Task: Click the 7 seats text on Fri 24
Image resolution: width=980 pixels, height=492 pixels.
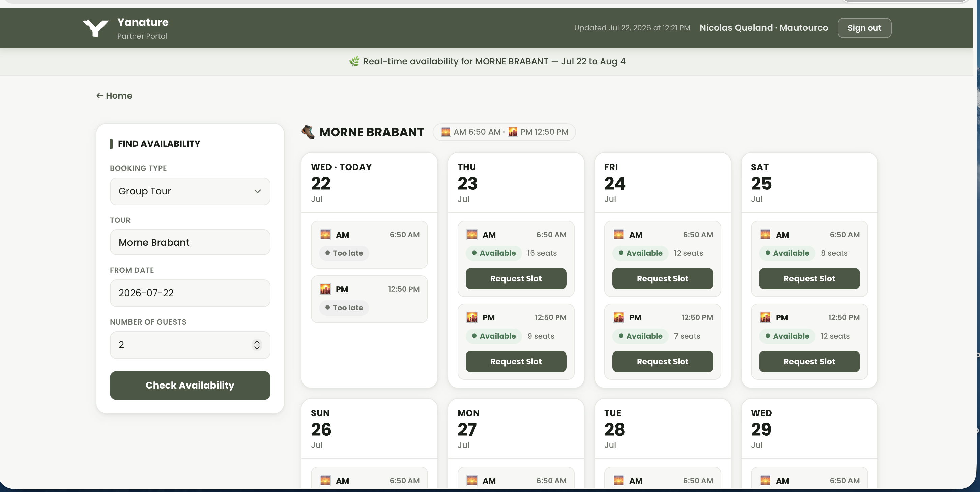Action: 687,336
